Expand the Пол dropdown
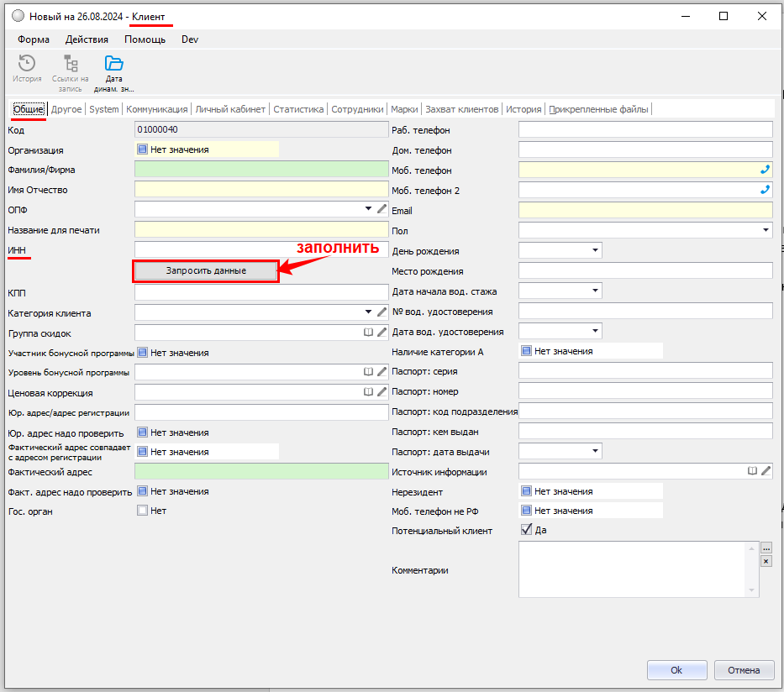Image resolution: width=784 pixels, height=692 pixels. (x=766, y=230)
